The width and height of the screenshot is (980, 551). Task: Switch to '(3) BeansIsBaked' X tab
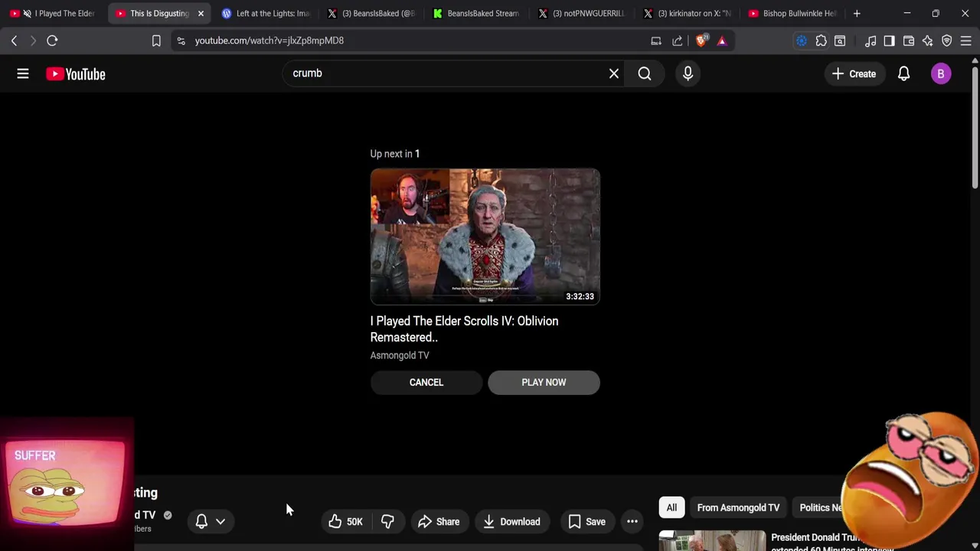(371, 13)
